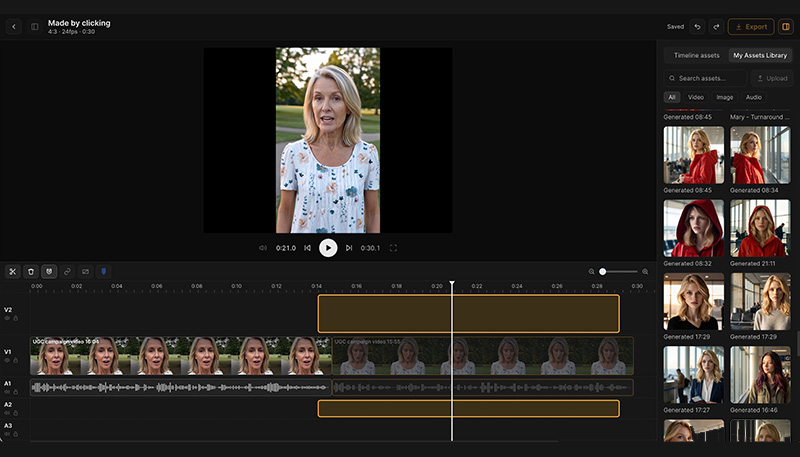Click the 0:10 mark on timeline ruler
The height and width of the screenshot is (457, 800).
pyautogui.click(x=236, y=286)
